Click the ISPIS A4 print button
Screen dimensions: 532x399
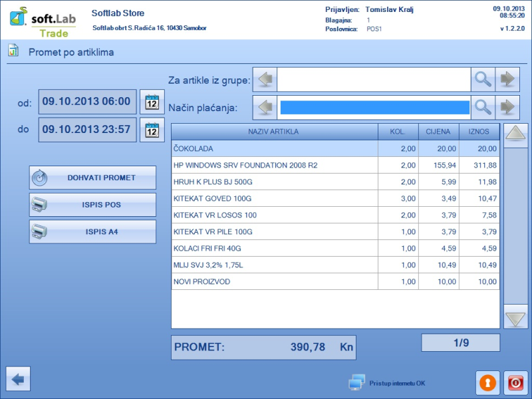point(92,231)
